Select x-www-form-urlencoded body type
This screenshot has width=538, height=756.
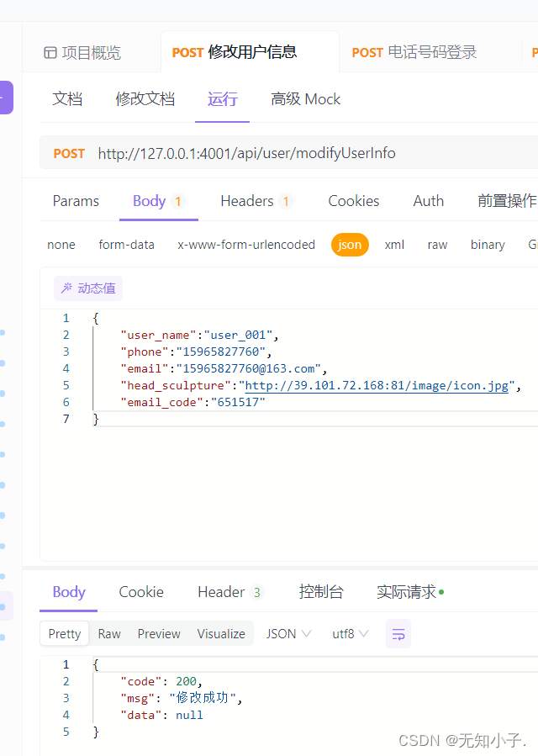tap(245, 245)
